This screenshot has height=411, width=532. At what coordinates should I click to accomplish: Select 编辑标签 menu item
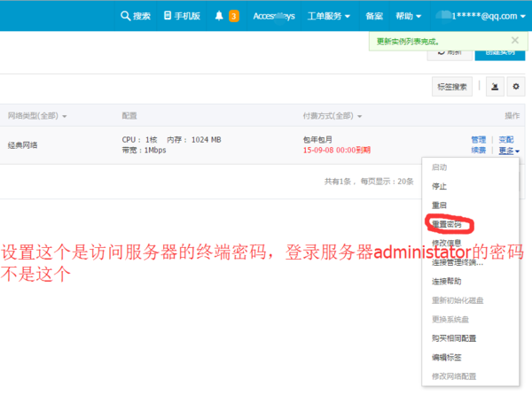coord(446,357)
